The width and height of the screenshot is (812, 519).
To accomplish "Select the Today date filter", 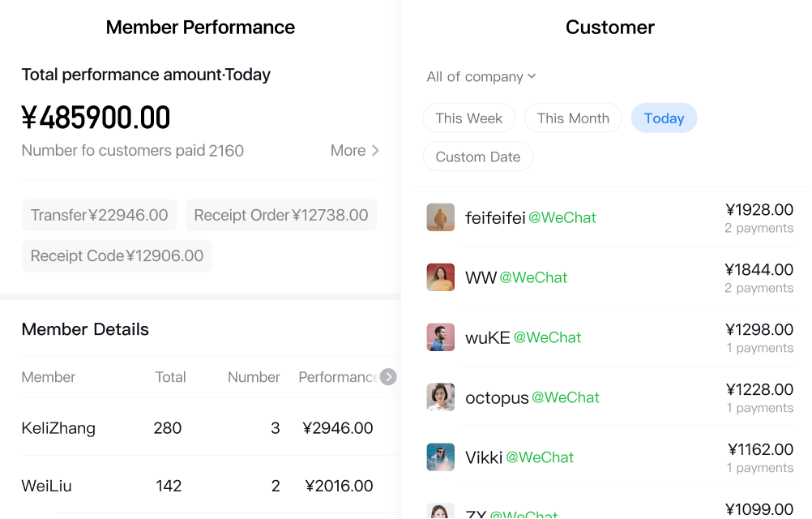I will 664,118.
